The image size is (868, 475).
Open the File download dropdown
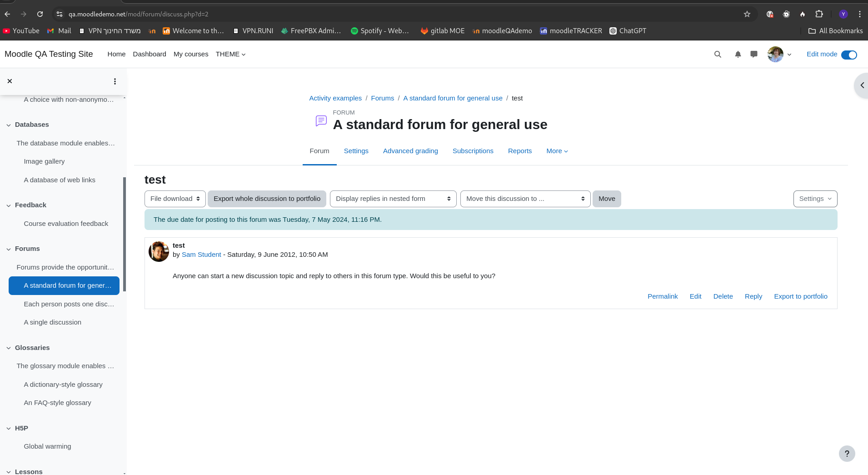pos(175,199)
